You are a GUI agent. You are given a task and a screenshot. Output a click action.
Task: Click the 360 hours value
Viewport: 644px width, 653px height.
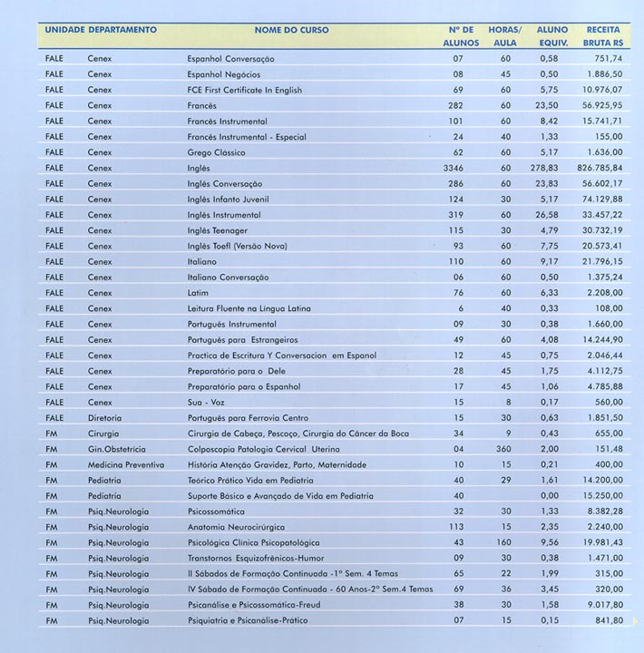point(504,450)
